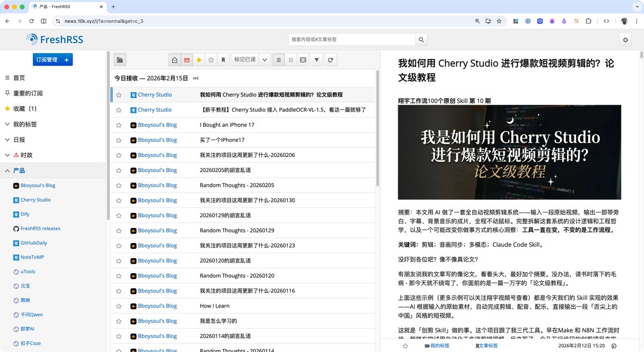The width and height of the screenshot is (644, 352).
Task: Star the How I Learn row
Action: pyautogui.click(x=119, y=306)
